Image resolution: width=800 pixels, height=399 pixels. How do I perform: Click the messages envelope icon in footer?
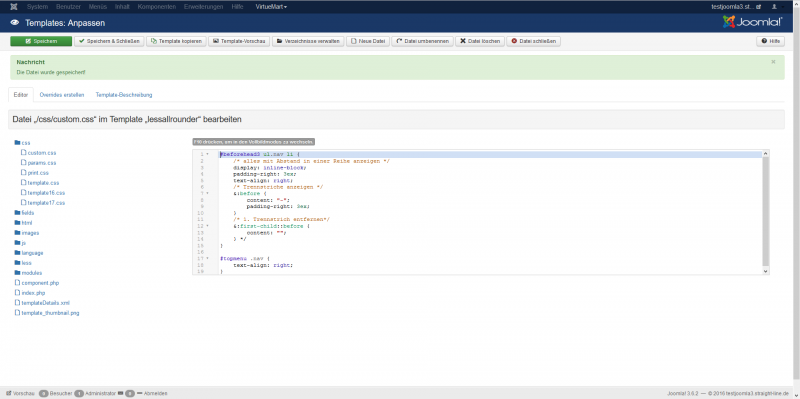click(120, 393)
